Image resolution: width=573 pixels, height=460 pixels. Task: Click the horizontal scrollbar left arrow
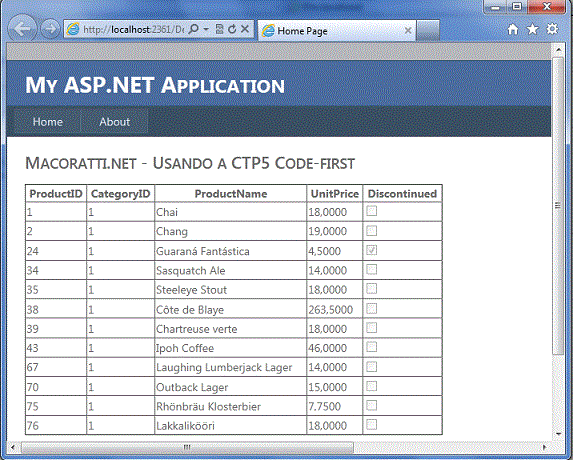pyautogui.click(x=13, y=447)
